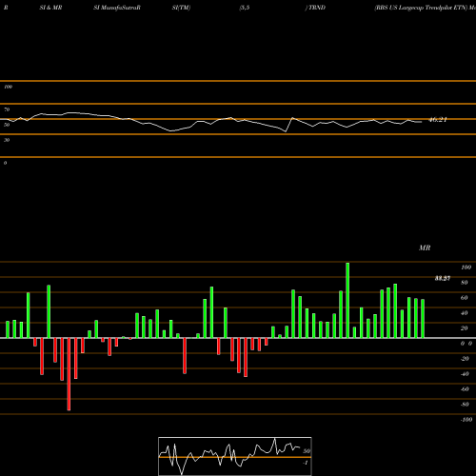Viewport: 476px width, 476px height.
Task: Open the mini RSI overview chart thumbnail
Action: click(x=235, y=456)
